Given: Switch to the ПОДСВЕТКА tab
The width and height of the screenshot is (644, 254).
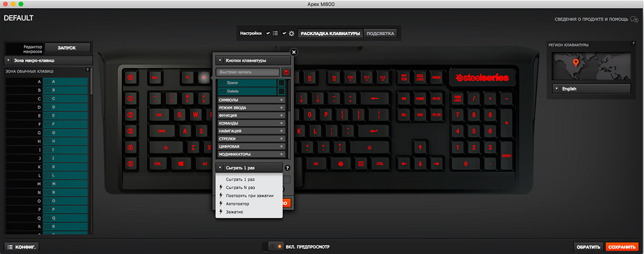Looking at the screenshot, I should point(381,34).
